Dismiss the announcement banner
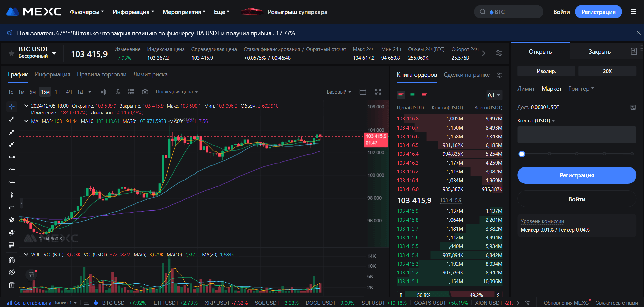Image resolution: width=644 pixels, height=307 pixels. pos(638,33)
